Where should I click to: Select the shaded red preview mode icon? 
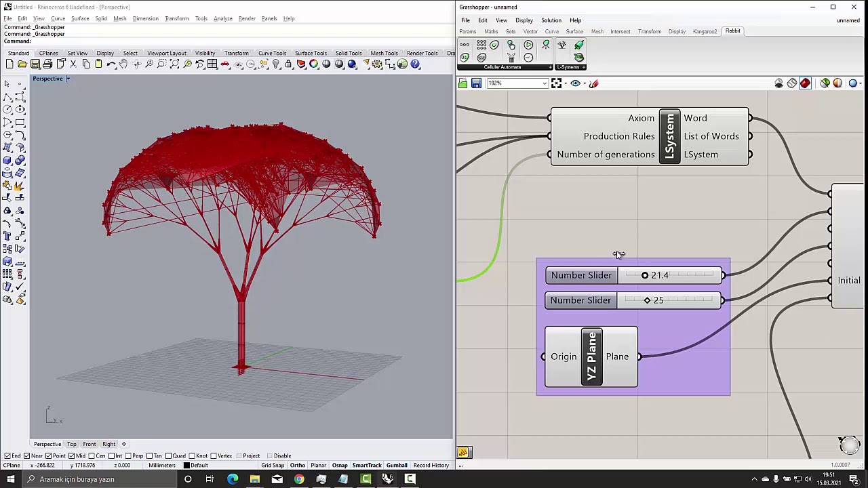(x=805, y=83)
